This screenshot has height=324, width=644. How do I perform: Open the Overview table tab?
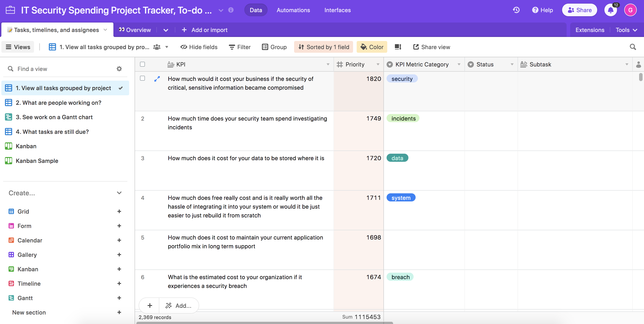pos(135,30)
